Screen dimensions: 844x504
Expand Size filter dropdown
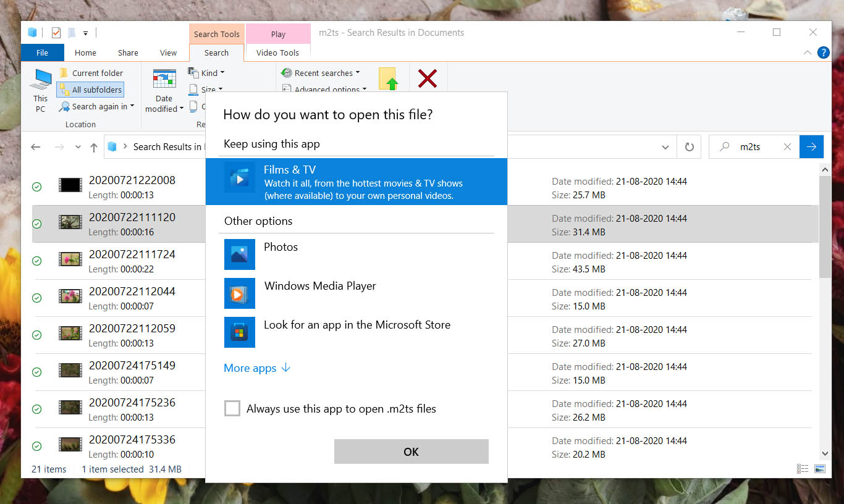click(x=206, y=90)
